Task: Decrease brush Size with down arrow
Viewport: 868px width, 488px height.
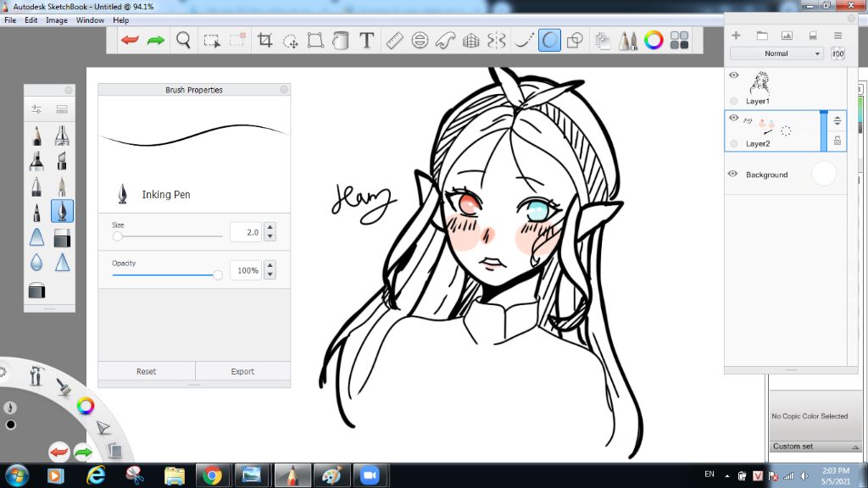Action: 270,237
